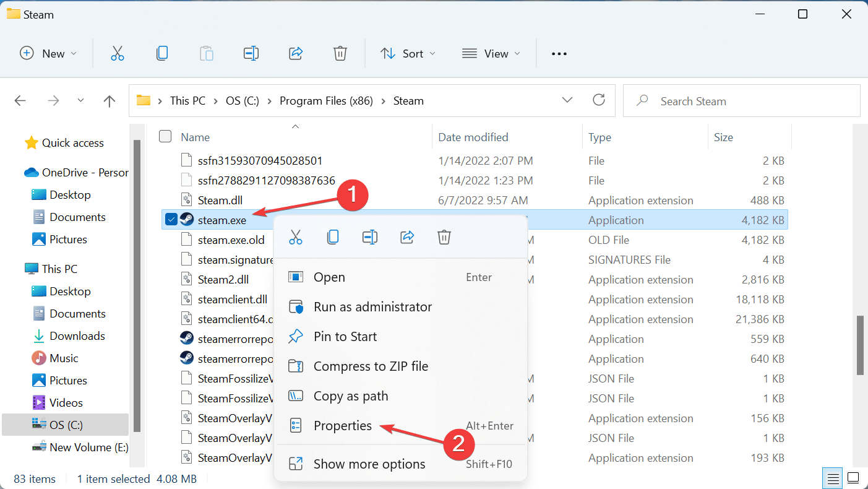Image resolution: width=868 pixels, height=489 pixels.
Task: Open recent locations dropdown chevron
Action: [81, 101]
